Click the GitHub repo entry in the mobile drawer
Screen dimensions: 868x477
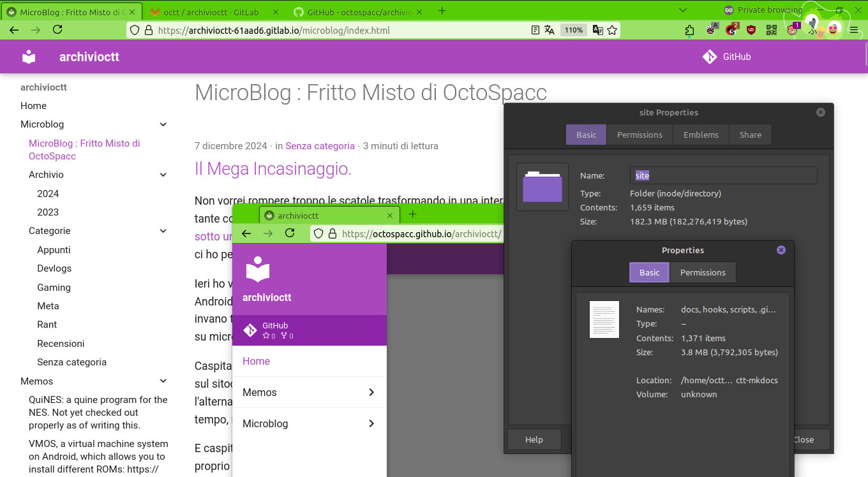click(310, 330)
